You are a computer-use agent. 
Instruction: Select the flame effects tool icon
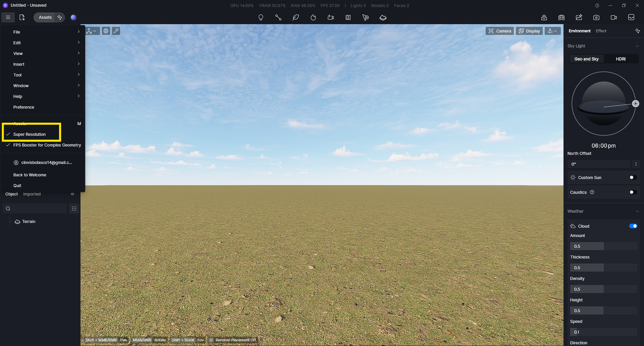313,17
